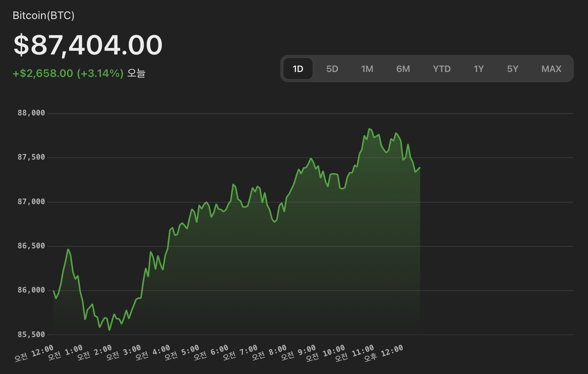This screenshot has height=374, width=588.
Task: Show the 6M price history
Action: tap(403, 69)
